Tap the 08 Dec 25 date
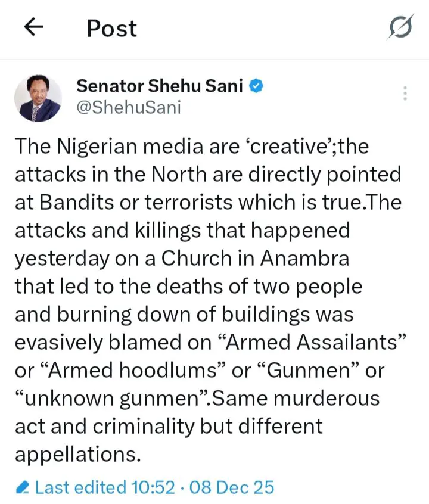The width and height of the screenshot is (429, 504). (231, 487)
